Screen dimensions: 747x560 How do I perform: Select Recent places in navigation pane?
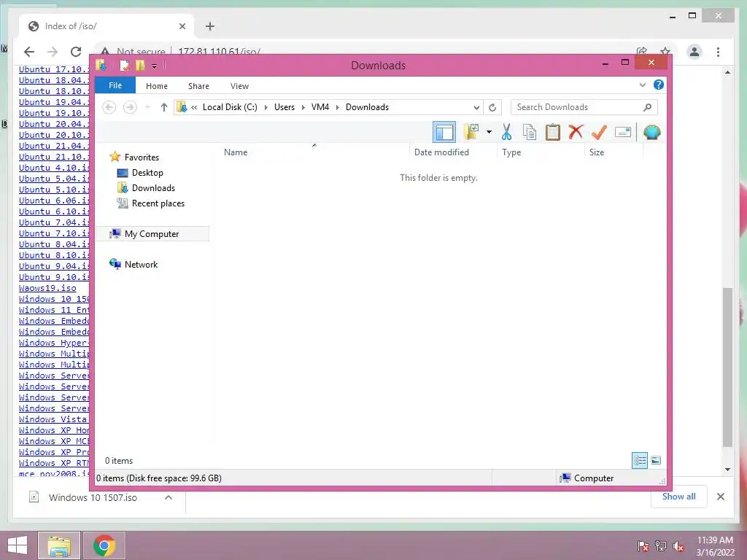pyautogui.click(x=158, y=203)
